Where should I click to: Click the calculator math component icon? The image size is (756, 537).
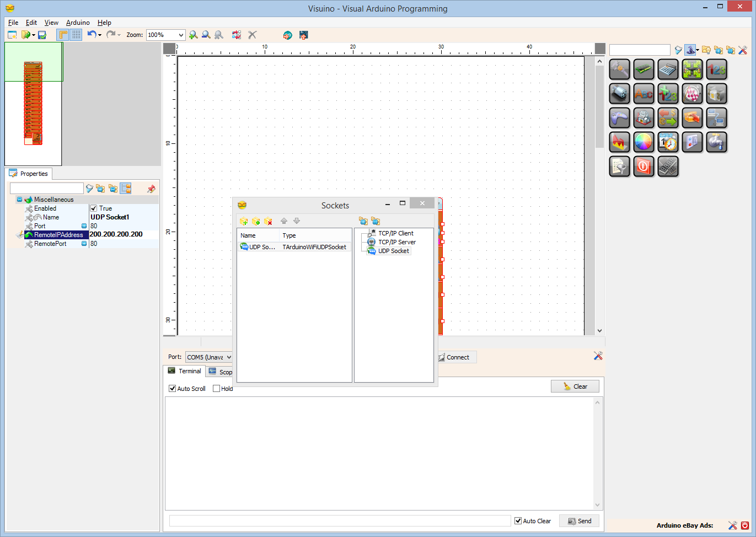tap(668, 69)
